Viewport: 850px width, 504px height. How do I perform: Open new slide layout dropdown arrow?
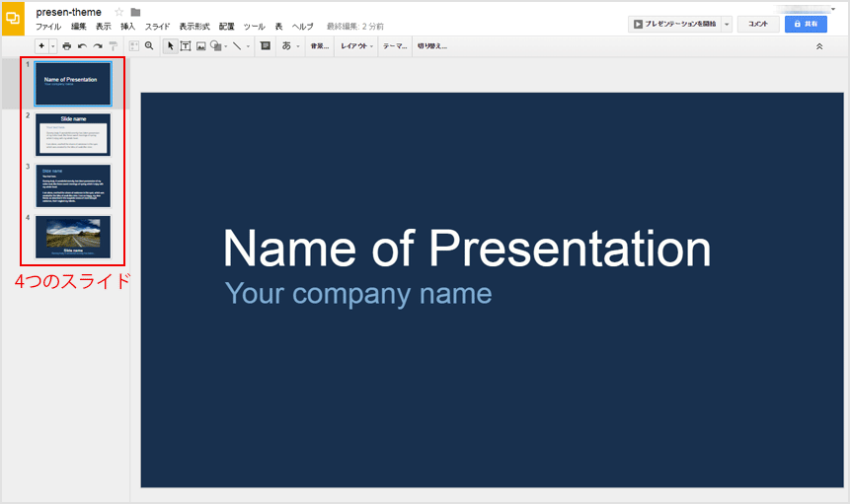[52, 46]
